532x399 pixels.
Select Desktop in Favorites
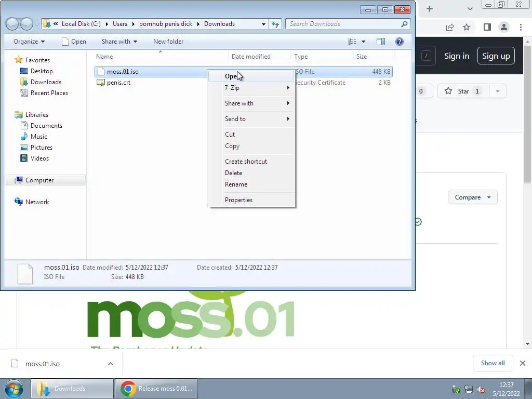42,71
